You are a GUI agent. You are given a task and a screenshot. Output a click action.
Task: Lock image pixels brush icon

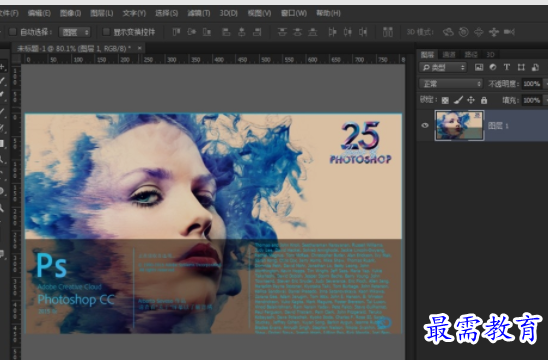pos(458,101)
